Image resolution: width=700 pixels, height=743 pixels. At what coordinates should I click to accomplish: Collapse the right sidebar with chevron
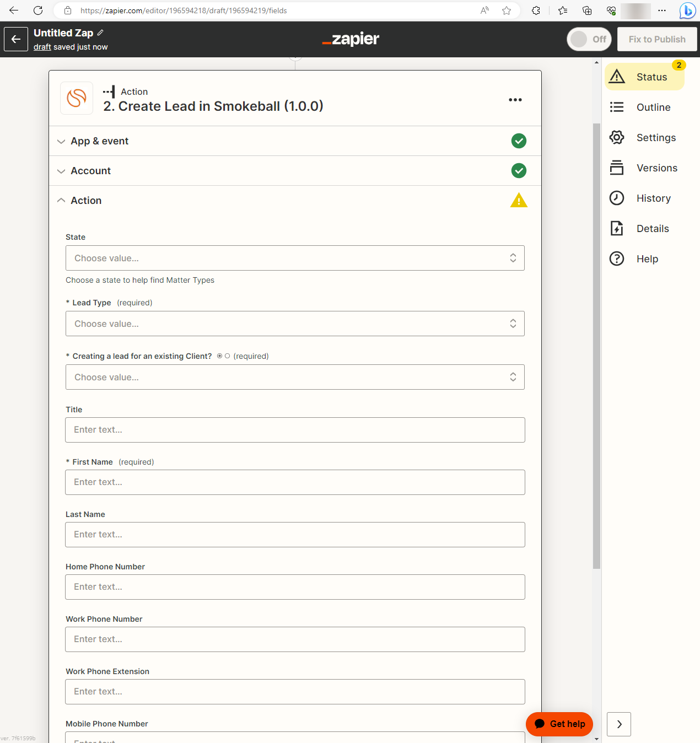(x=619, y=724)
